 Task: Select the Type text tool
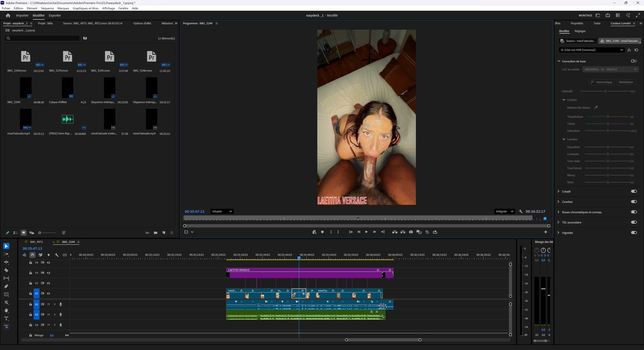6,318
